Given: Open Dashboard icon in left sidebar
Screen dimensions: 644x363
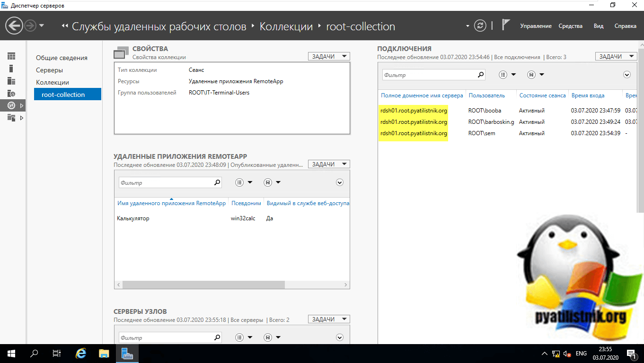Looking at the screenshot, I should tap(11, 56).
